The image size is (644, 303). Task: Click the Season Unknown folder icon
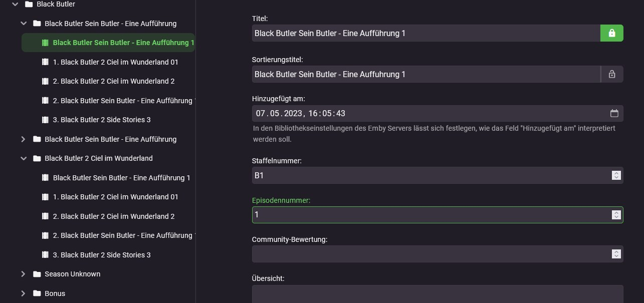tap(37, 274)
